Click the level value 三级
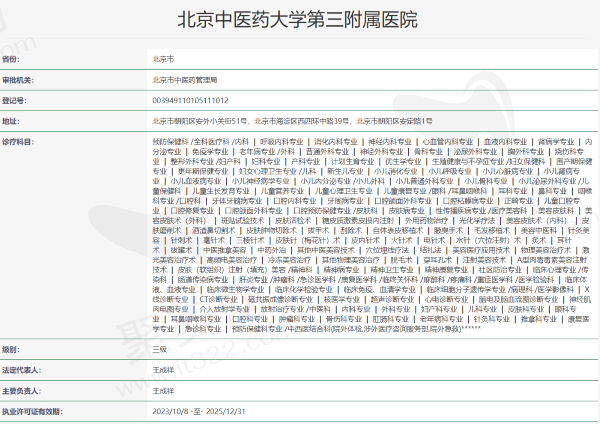 tap(160, 350)
